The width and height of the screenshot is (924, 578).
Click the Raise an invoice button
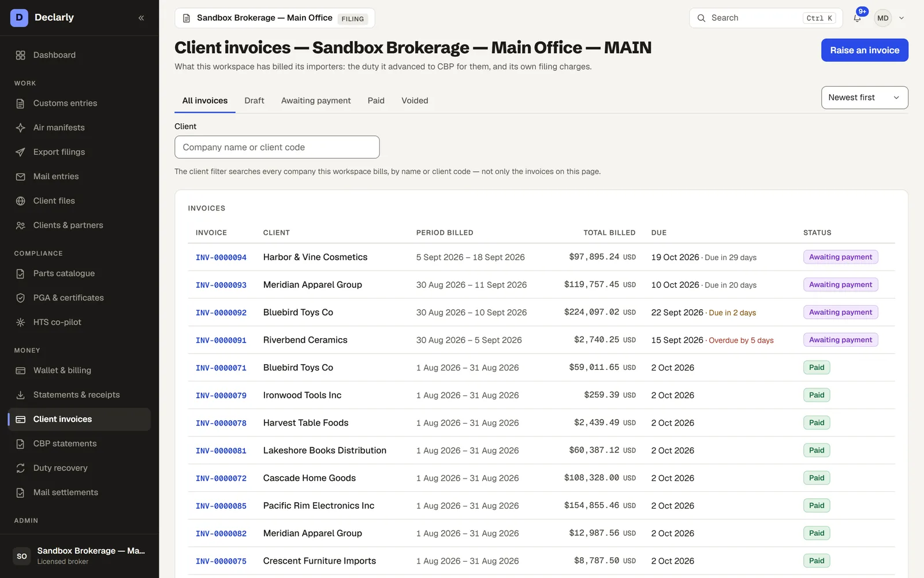(x=865, y=50)
